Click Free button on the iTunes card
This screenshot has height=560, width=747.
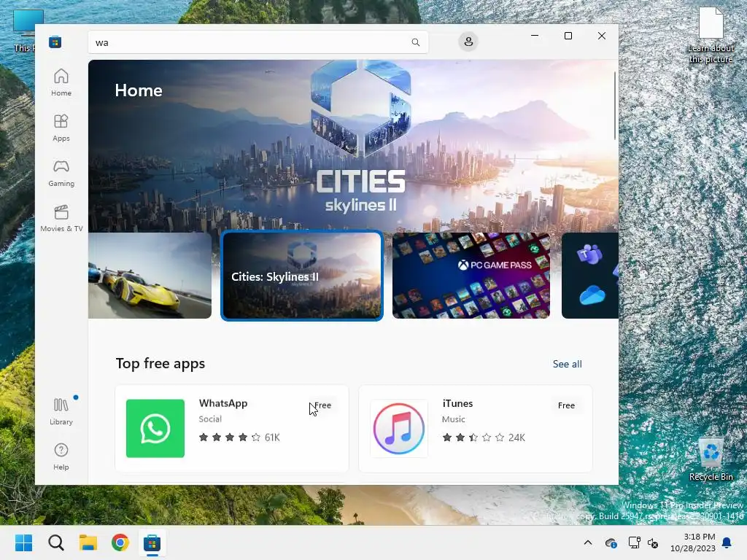(566, 405)
